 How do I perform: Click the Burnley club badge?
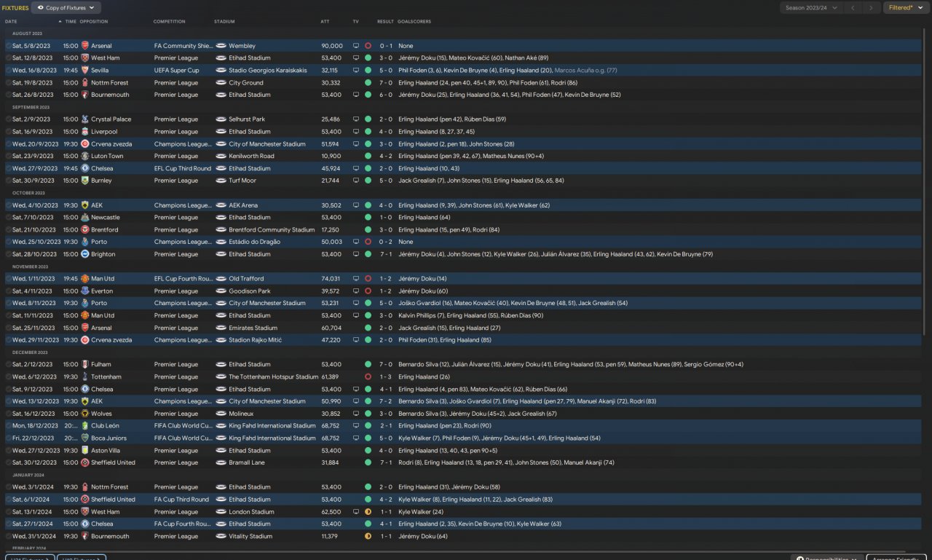pyautogui.click(x=84, y=181)
